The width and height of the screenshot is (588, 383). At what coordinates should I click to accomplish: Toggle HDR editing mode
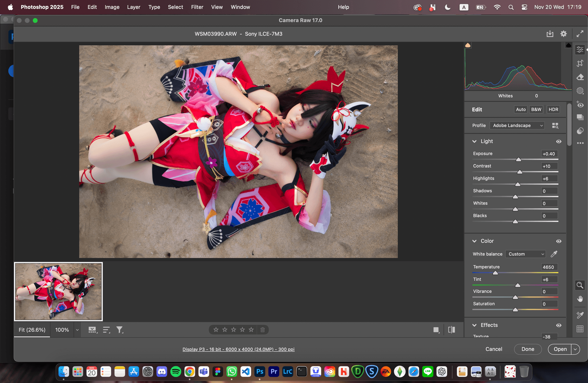(553, 109)
